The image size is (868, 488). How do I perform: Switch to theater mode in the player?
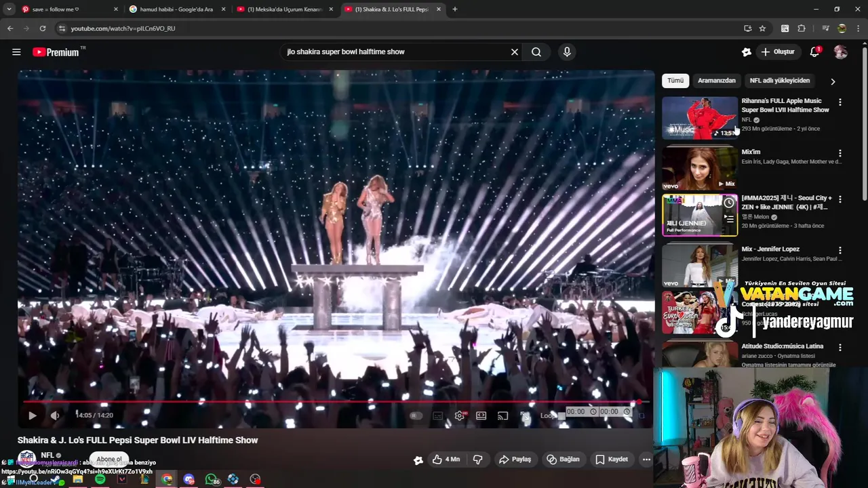point(481,415)
